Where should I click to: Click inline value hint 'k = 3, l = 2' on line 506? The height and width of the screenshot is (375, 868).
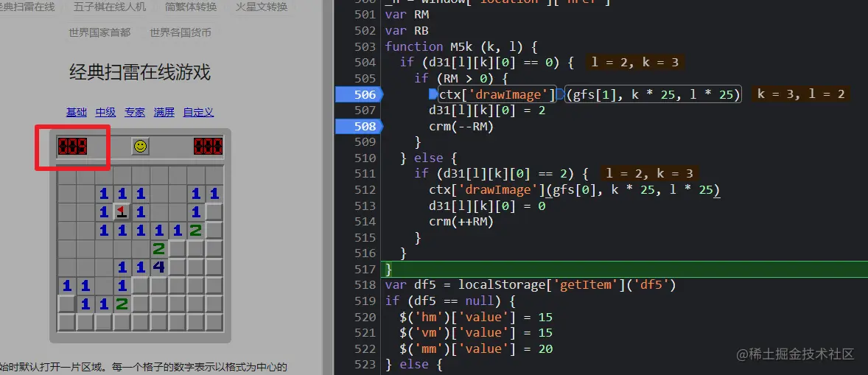pos(800,94)
